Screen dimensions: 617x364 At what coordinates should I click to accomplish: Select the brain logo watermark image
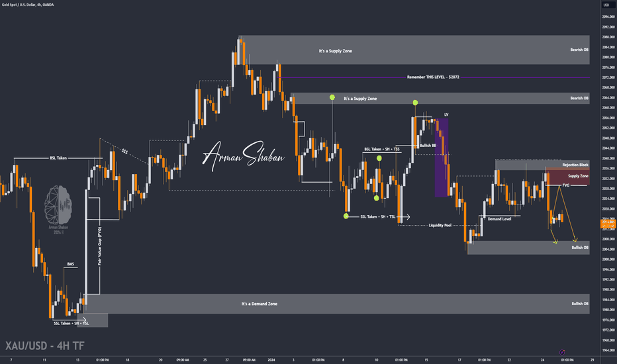point(58,205)
